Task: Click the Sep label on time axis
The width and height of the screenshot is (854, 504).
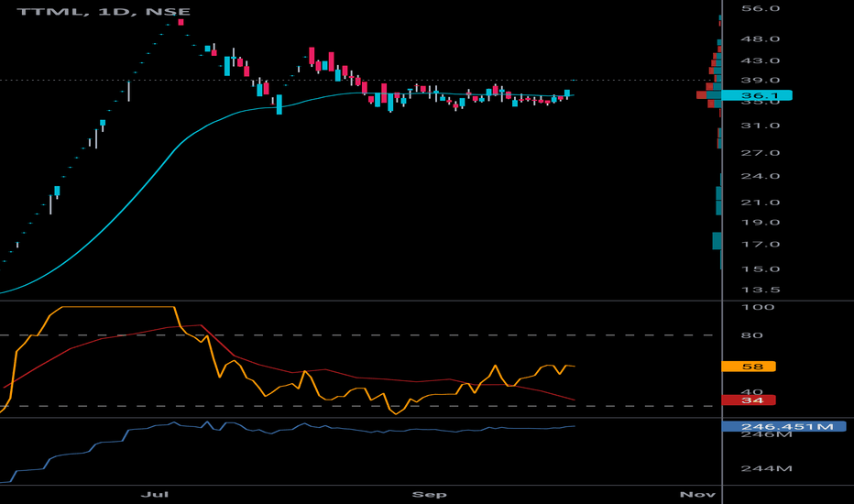Action: [429, 495]
